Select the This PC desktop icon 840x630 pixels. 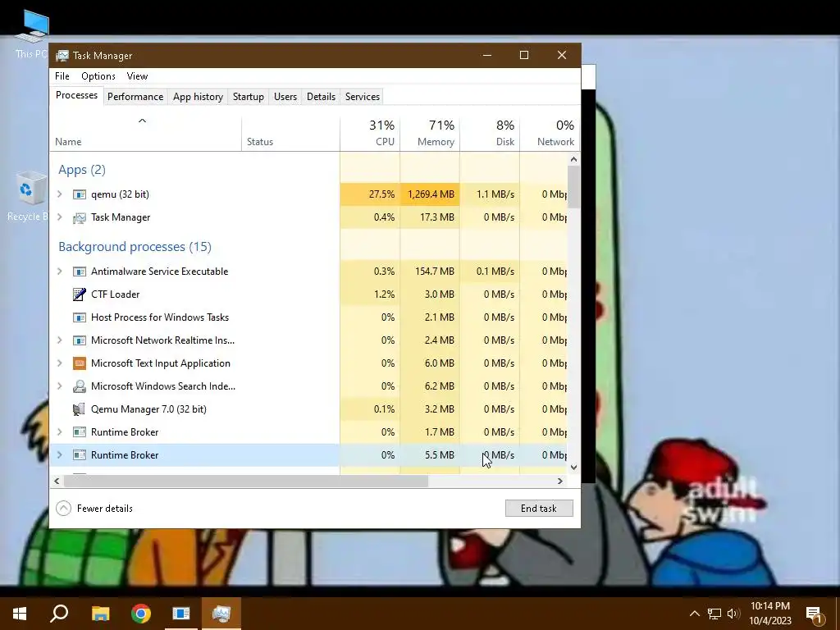pyautogui.click(x=32, y=34)
